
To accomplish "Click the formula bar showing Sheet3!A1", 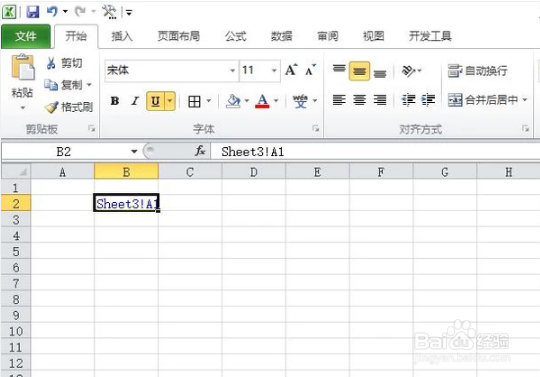I will tap(375, 152).
